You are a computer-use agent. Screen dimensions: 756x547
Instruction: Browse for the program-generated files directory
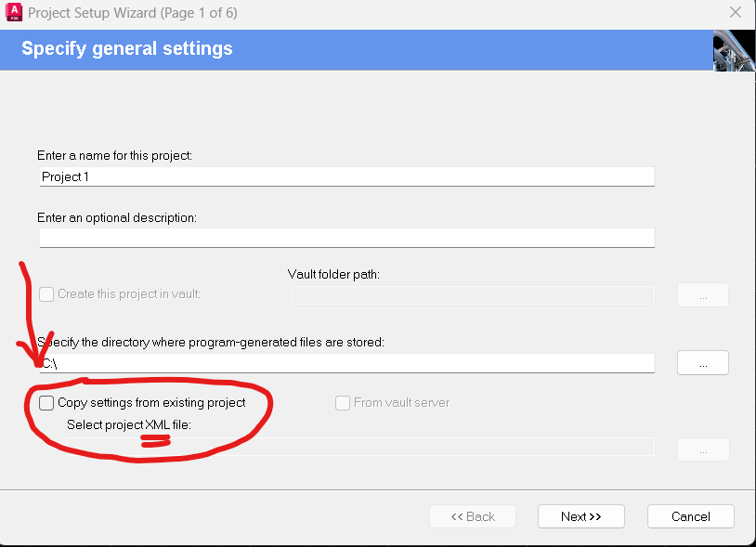pyautogui.click(x=702, y=363)
